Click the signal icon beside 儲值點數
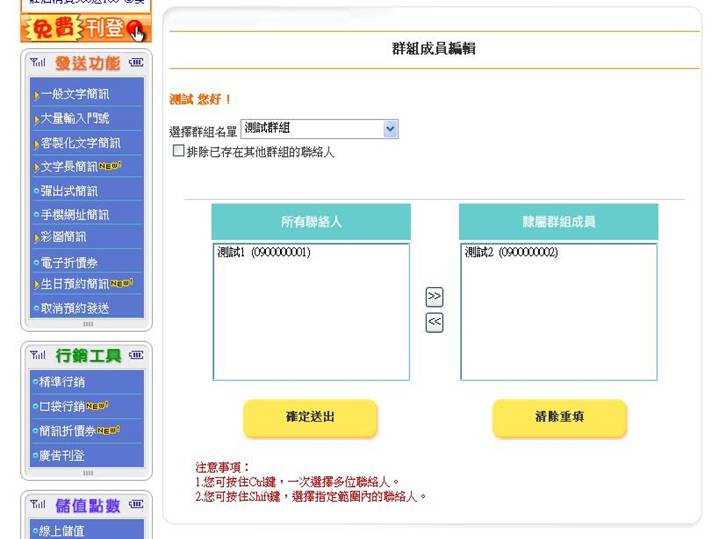This screenshot has width=726, height=539. (x=38, y=504)
